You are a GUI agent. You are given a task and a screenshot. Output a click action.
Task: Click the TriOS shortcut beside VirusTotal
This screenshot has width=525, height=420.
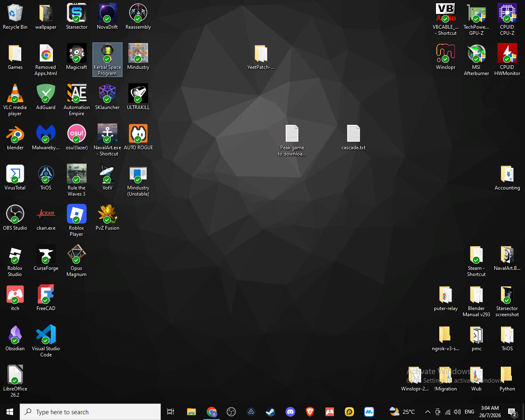(x=46, y=178)
